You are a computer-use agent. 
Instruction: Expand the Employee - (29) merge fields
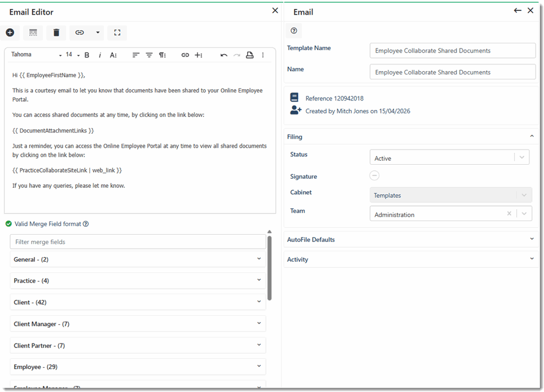point(138,367)
